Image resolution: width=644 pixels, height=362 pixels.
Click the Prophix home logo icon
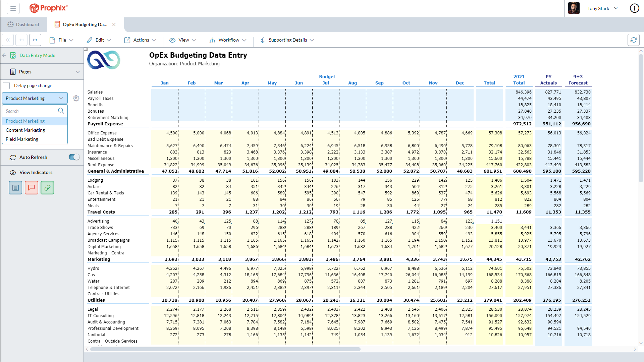(x=34, y=8)
